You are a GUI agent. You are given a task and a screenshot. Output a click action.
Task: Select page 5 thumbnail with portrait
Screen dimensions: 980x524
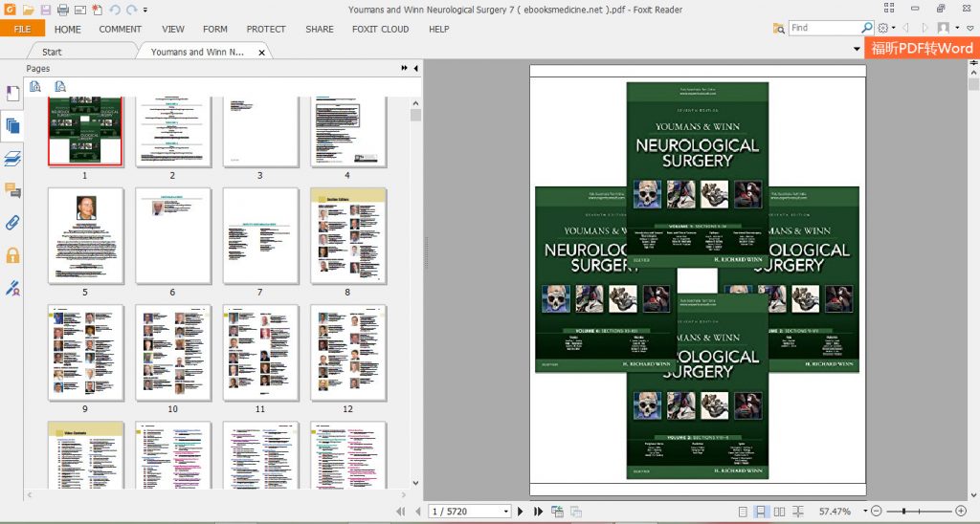(85, 236)
